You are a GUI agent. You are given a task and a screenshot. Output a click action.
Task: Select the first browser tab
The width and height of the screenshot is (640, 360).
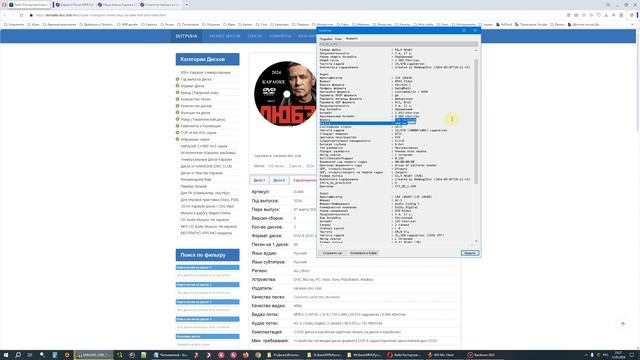(29, 5)
